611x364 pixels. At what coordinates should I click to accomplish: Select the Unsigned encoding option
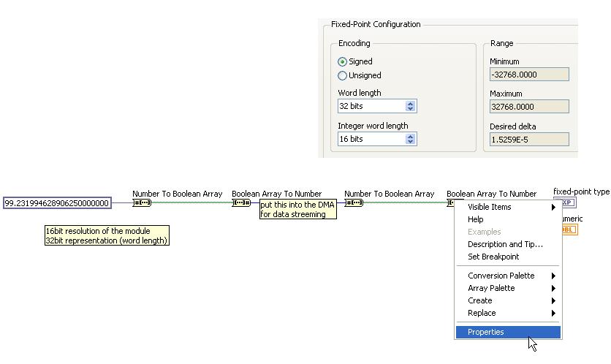pos(342,75)
